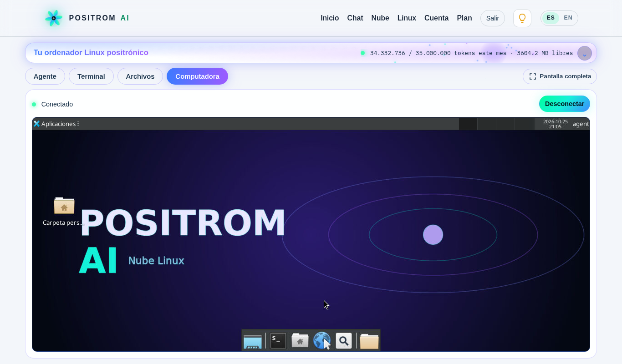Click the Salir button
Image resolution: width=622 pixels, height=364 pixels.
pos(493,18)
